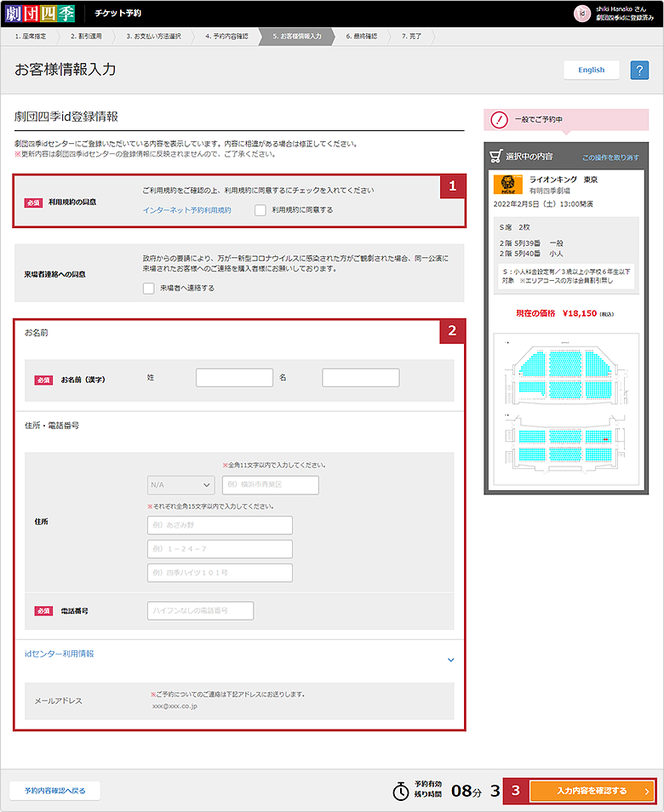Image resolution: width=664 pixels, height=812 pixels.
Task: Click the stopwatch timer icon
Action: [x=400, y=791]
